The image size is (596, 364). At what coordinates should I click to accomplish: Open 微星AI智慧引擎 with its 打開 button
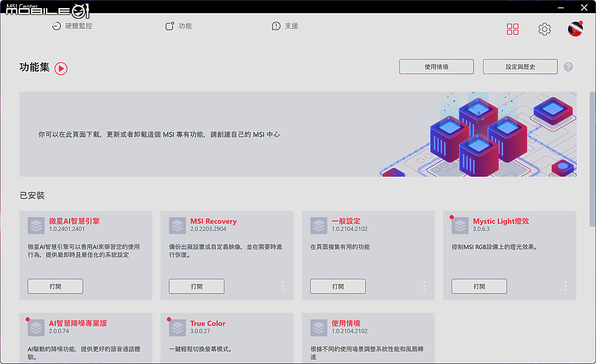click(55, 286)
